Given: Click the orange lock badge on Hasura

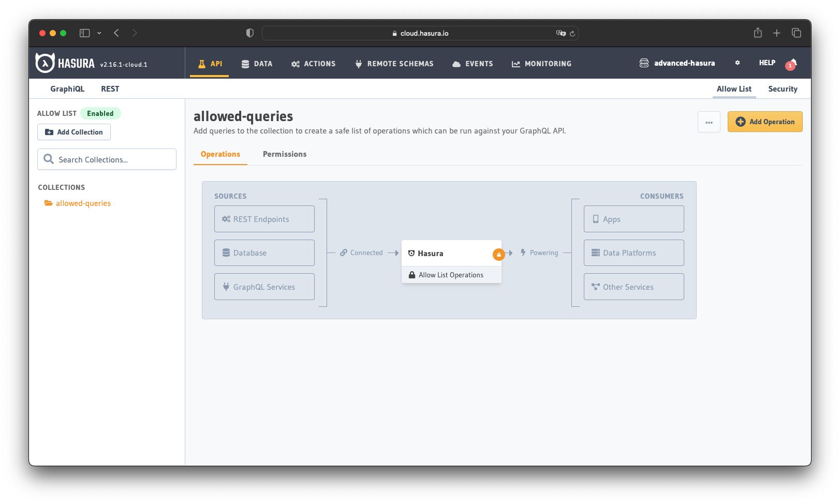Looking at the screenshot, I should [x=498, y=255].
